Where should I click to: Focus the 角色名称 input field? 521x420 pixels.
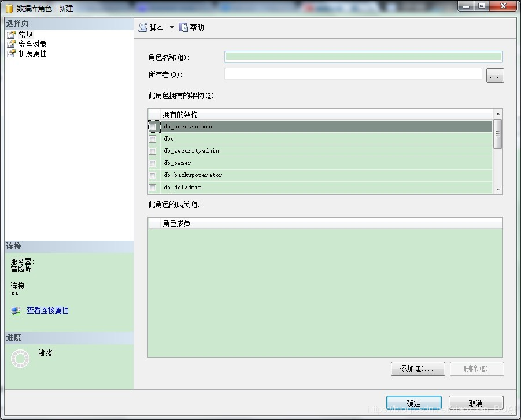click(x=364, y=57)
